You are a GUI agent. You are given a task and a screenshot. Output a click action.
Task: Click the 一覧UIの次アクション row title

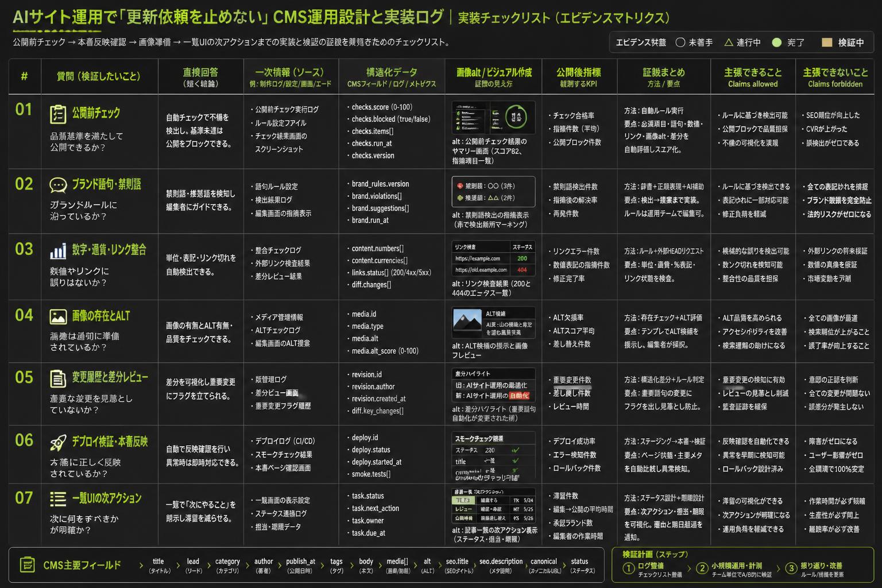tap(106, 498)
